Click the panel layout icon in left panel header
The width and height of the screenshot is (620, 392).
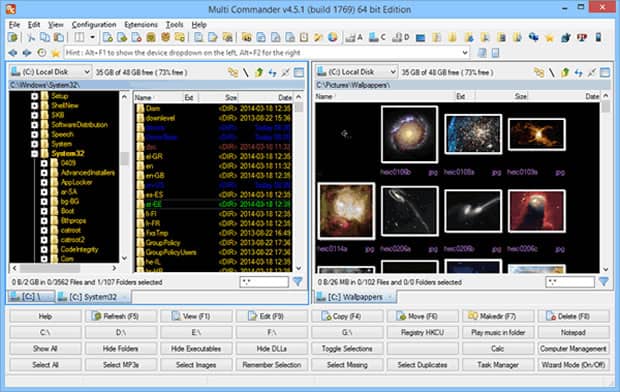coord(299,72)
